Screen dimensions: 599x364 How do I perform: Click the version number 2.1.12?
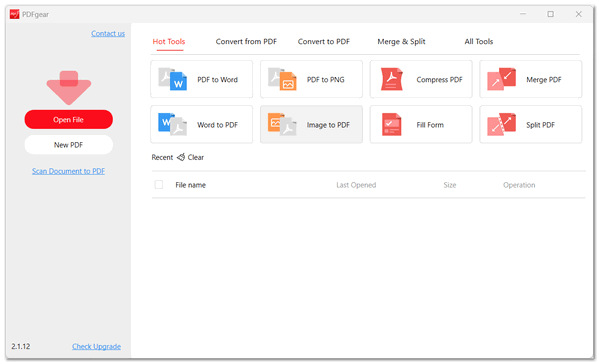(x=21, y=346)
